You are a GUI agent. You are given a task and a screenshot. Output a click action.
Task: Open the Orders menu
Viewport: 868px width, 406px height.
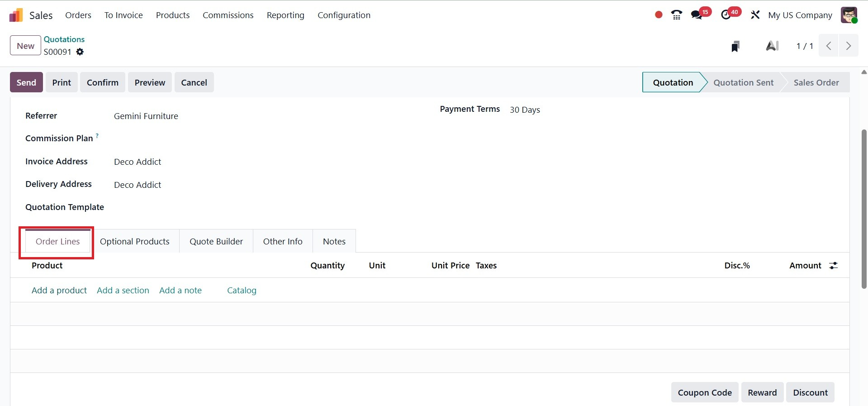pos(78,15)
